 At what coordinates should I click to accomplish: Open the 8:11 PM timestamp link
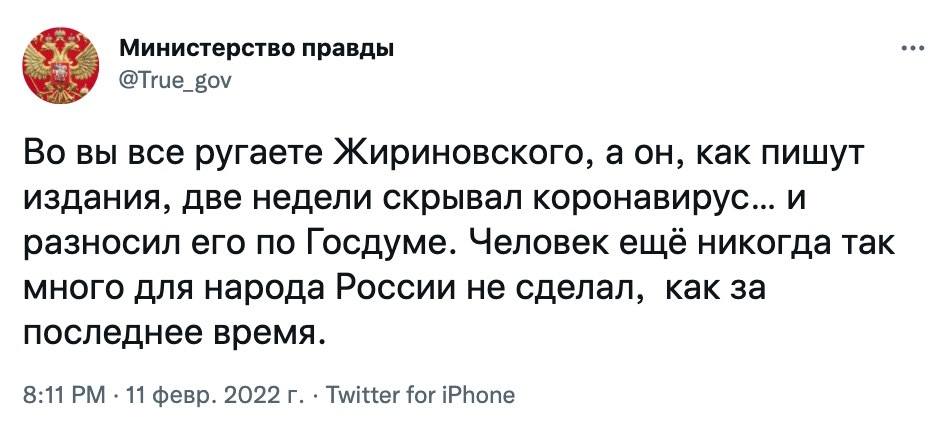pos(62,395)
